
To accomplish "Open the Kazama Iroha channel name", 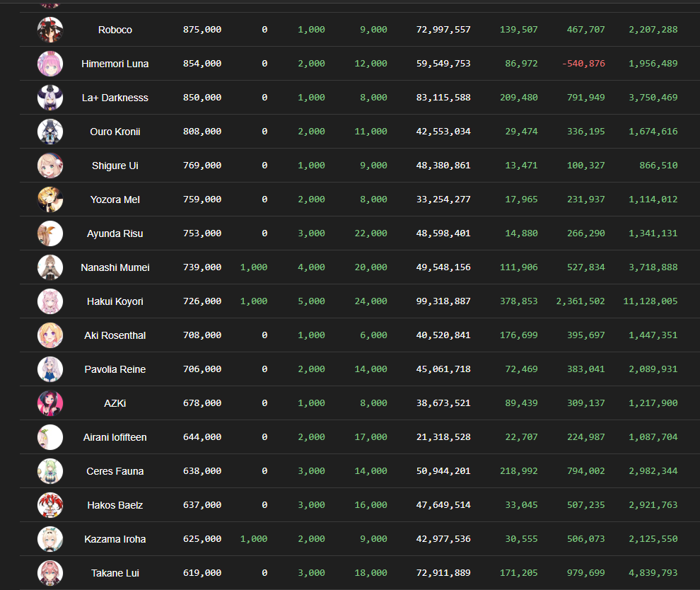I will 115,539.
